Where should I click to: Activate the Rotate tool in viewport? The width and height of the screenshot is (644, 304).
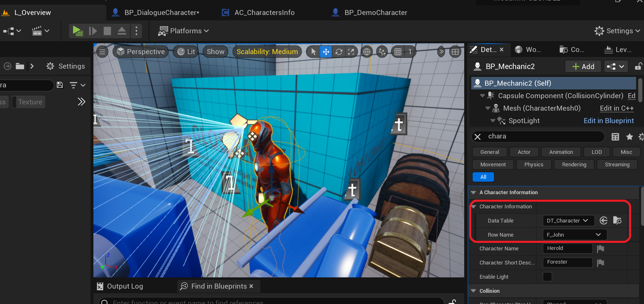pos(339,52)
